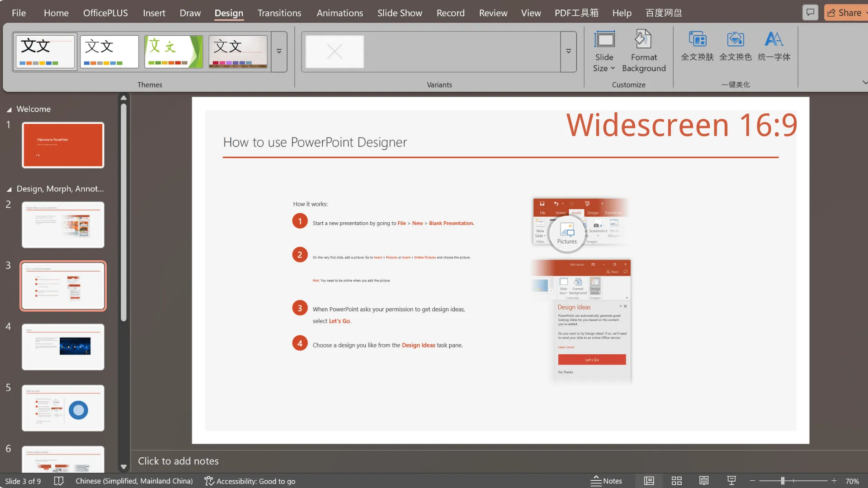Select the blank variant thumbnail
The height and width of the screenshot is (488, 868).
tap(335, 52)
